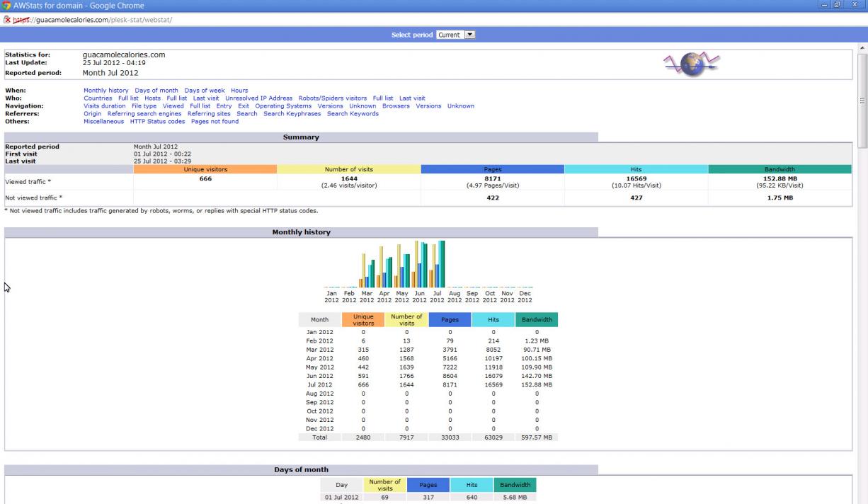Go to the File type link
Image resolution: width=868 pixels, height=504 pixels.
coord(144,106)
